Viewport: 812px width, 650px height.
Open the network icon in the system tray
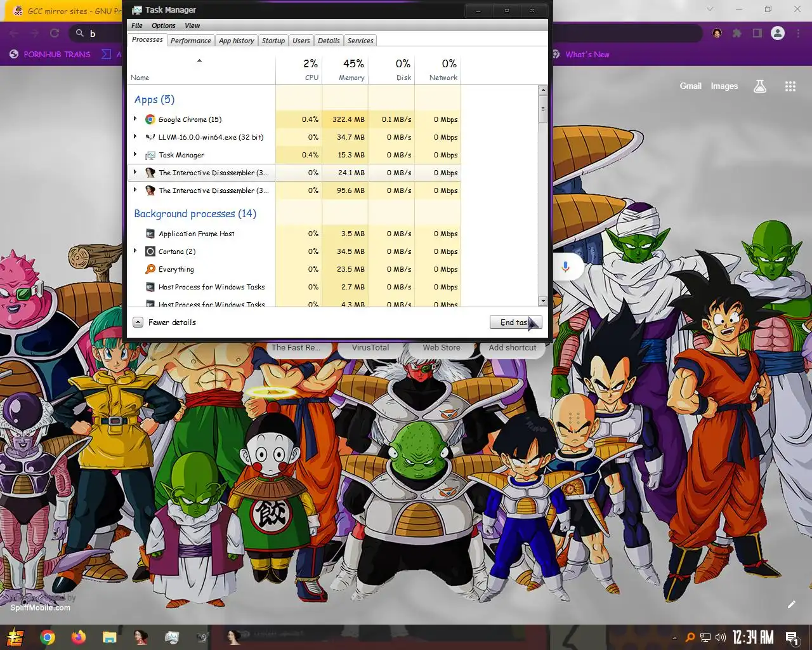click(705, 637)
